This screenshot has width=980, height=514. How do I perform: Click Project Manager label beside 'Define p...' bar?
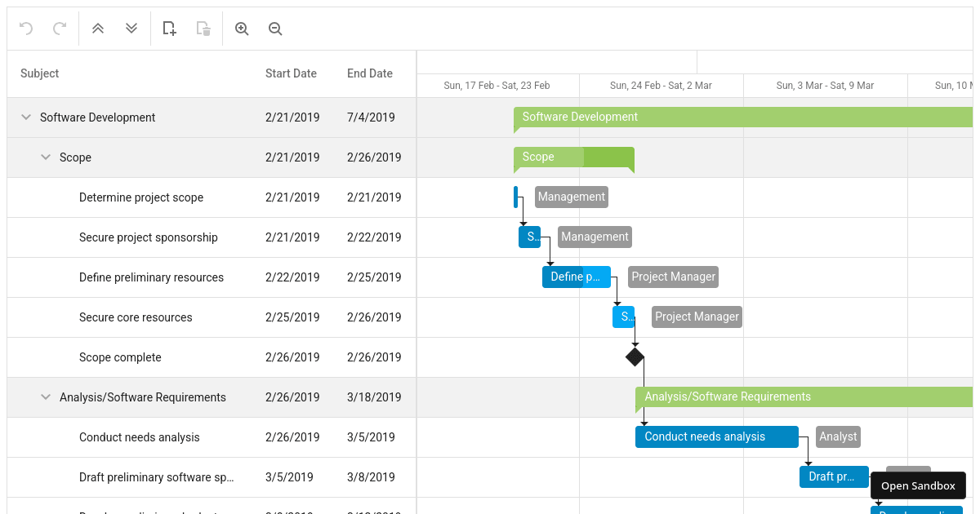click(674, 277)
